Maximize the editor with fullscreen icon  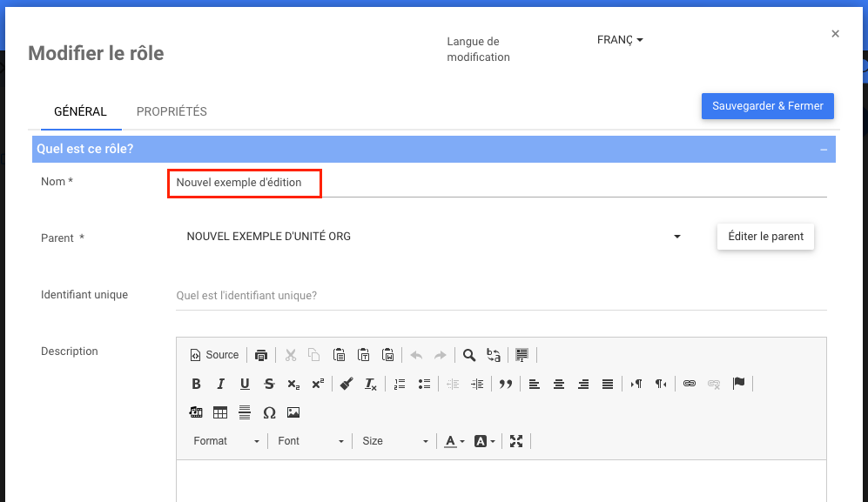coord(516,441)
